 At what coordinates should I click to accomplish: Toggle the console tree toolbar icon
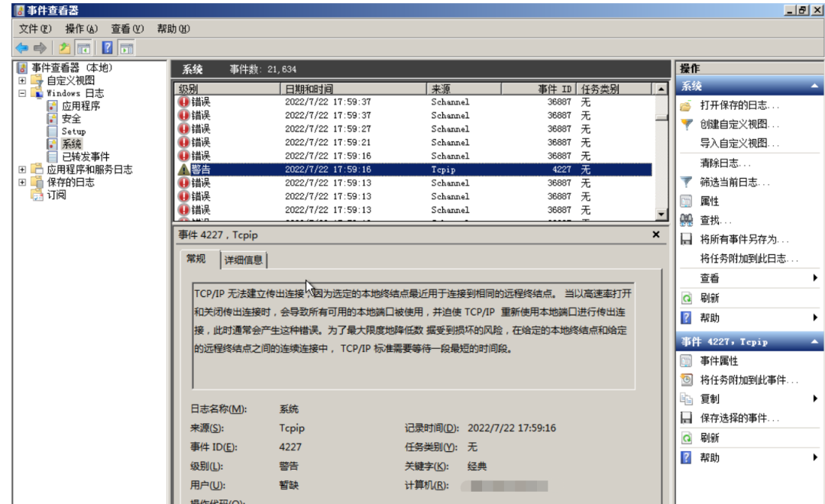pos(84,48)
